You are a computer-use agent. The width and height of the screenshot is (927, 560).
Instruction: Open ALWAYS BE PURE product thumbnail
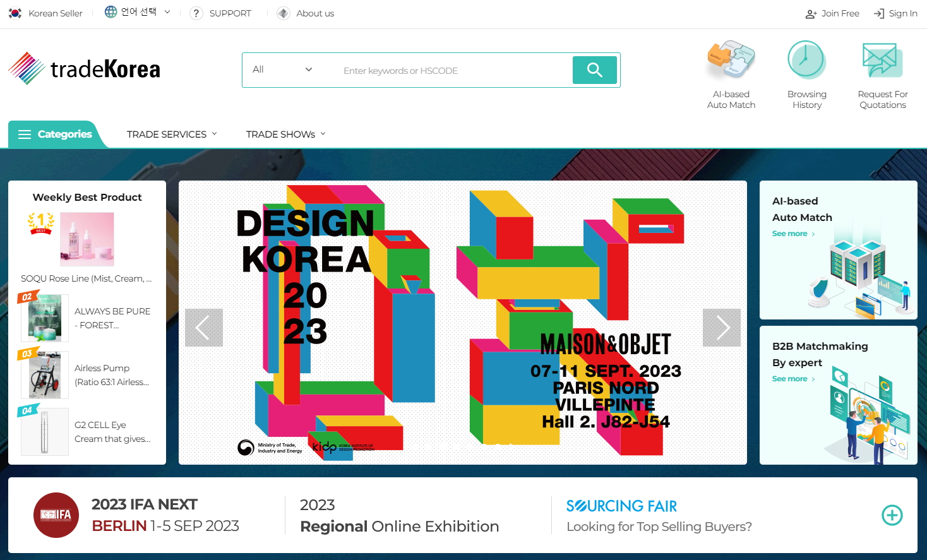tap(45, 318)
